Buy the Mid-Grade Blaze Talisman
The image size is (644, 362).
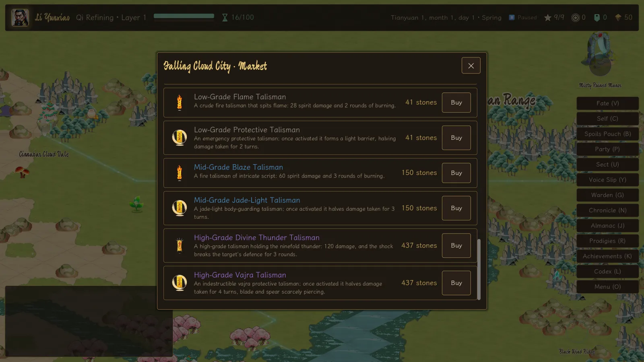(456, 173)
